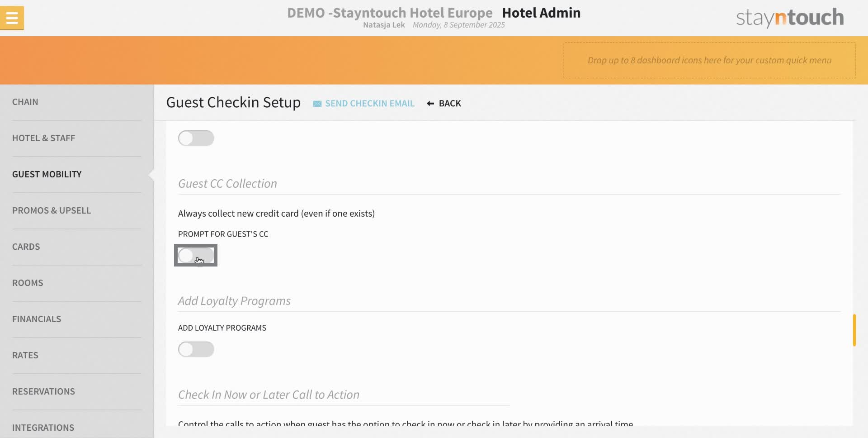Click the envelope icon beside Send Checkin Email
868x438 pixels.
tap(317, 103)
